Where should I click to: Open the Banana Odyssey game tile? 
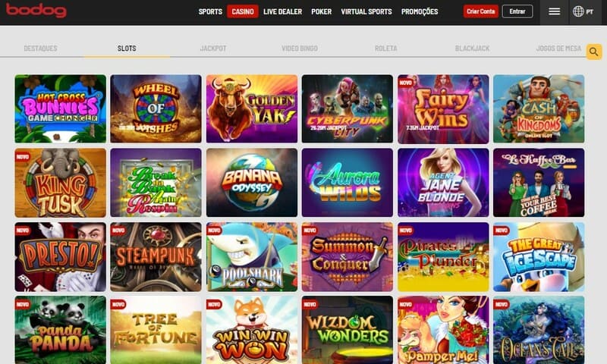point(252,183)
